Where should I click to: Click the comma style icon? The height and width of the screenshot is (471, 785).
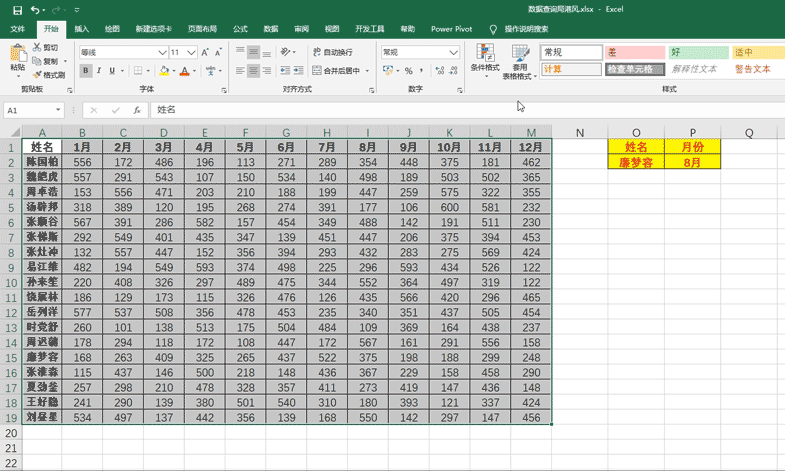tap(421, 71)
